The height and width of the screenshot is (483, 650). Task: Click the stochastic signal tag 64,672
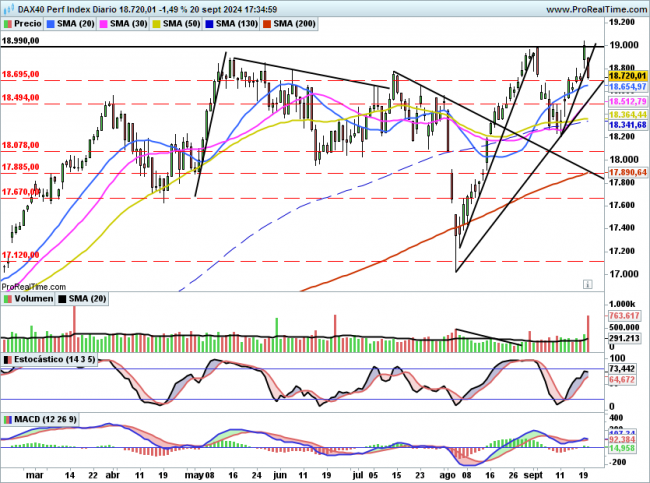click(622, 379)
